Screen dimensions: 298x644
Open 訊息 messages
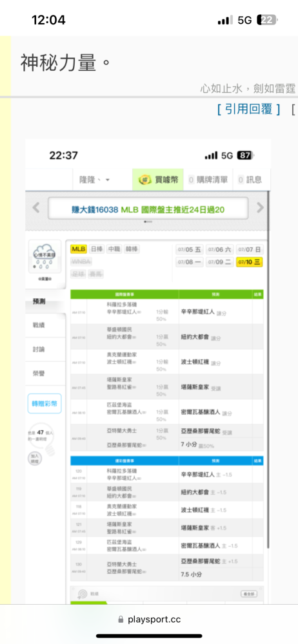point(250,180)
